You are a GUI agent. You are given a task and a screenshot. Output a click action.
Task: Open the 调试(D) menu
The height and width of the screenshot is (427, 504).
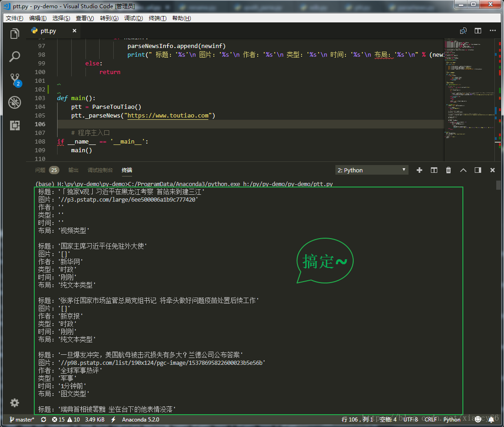134,18
